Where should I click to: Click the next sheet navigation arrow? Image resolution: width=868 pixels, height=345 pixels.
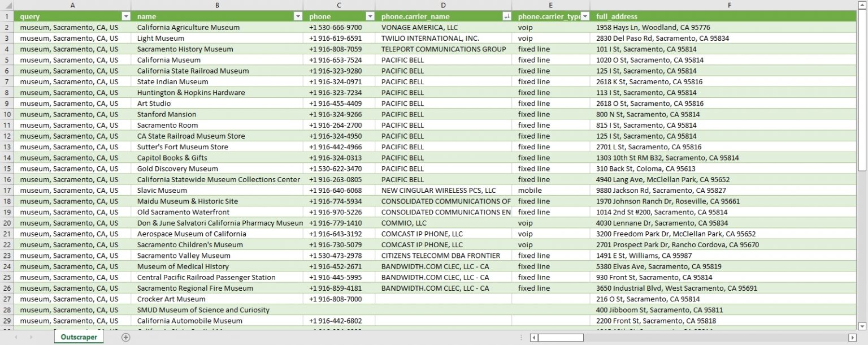point(31,337)
